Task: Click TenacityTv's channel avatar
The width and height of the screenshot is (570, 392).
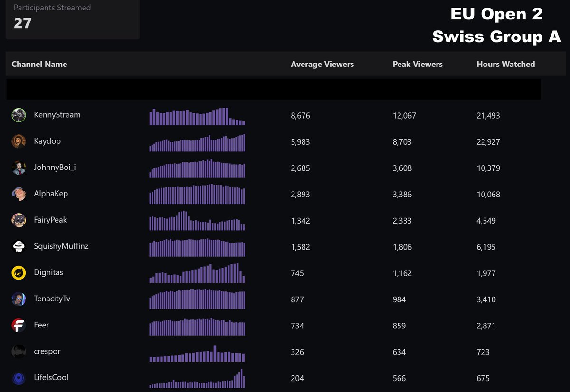Action: click(19, 299)
